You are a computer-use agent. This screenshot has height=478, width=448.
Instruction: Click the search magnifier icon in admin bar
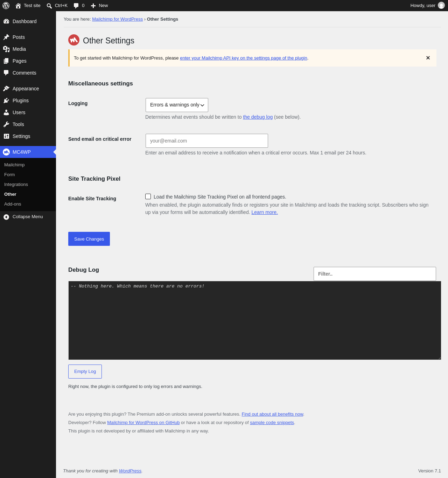tap(49, 6)
